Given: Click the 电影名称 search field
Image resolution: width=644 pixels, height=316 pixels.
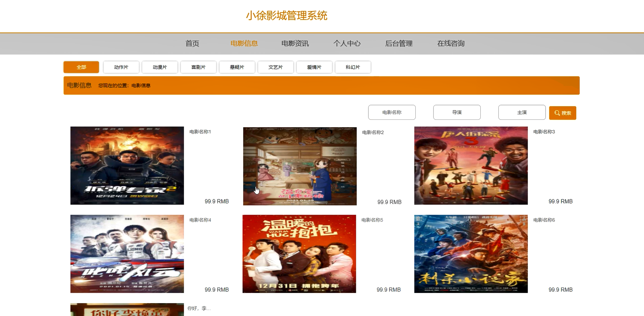Looking at the screenshot, I should click(391, 112).
